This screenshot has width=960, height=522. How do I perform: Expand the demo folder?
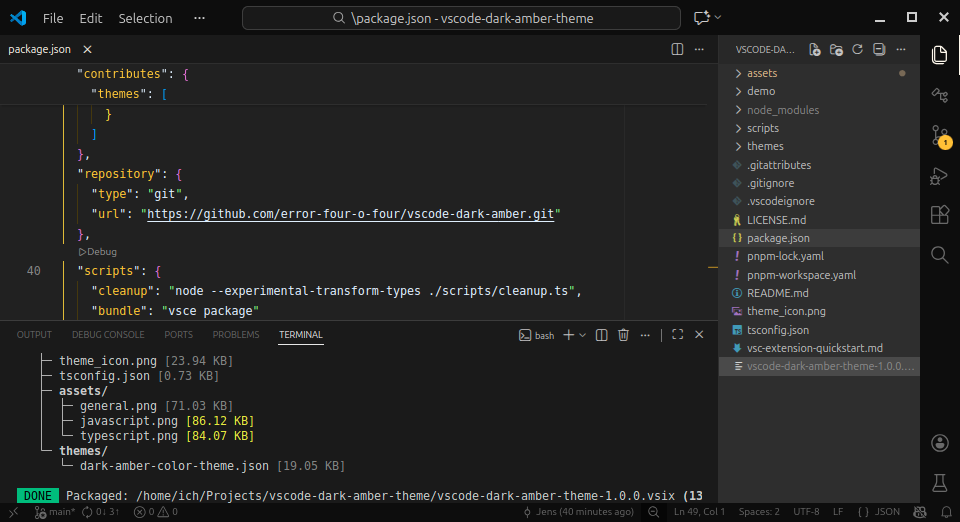click(x=819, y=91)
